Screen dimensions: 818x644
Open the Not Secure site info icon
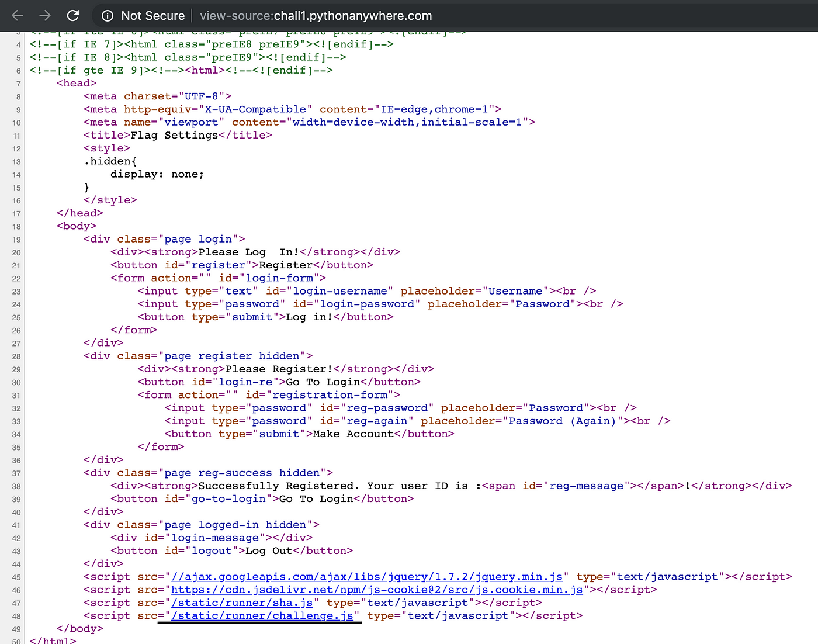pyautogui.click(x=108, y=16)
